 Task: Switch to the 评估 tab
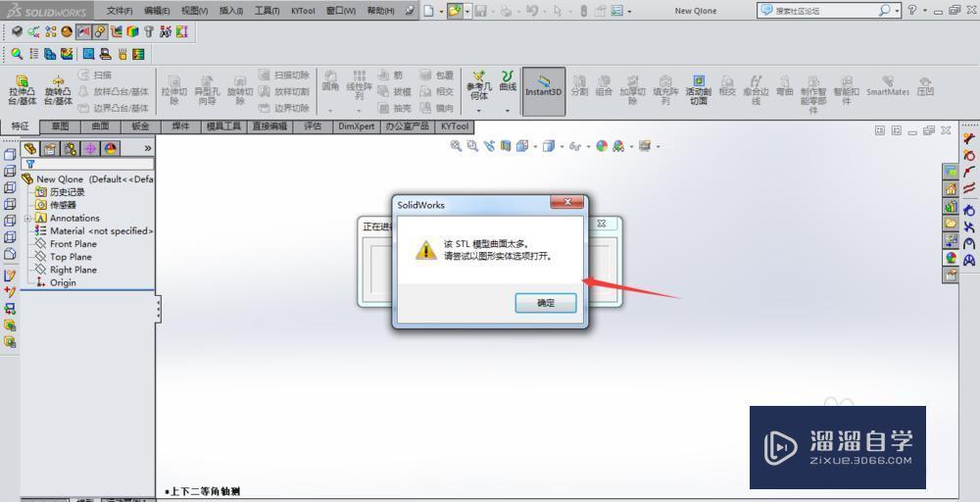[313, 126]
